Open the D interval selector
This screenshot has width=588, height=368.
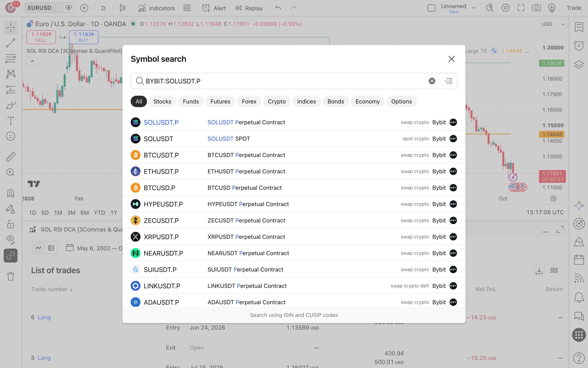(x=104, y=8)
